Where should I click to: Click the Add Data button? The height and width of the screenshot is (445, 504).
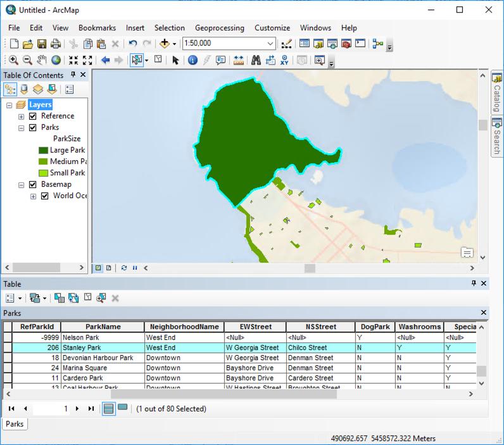click(165, 44)
